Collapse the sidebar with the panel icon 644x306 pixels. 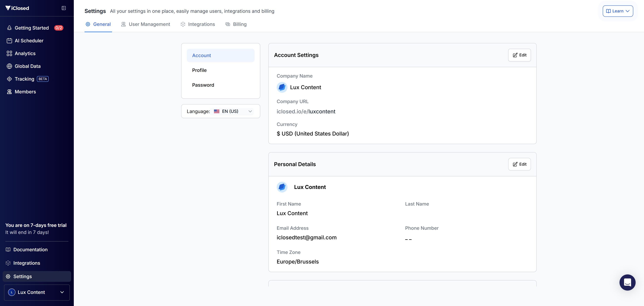pyautogui.click(x=64, y=8)
